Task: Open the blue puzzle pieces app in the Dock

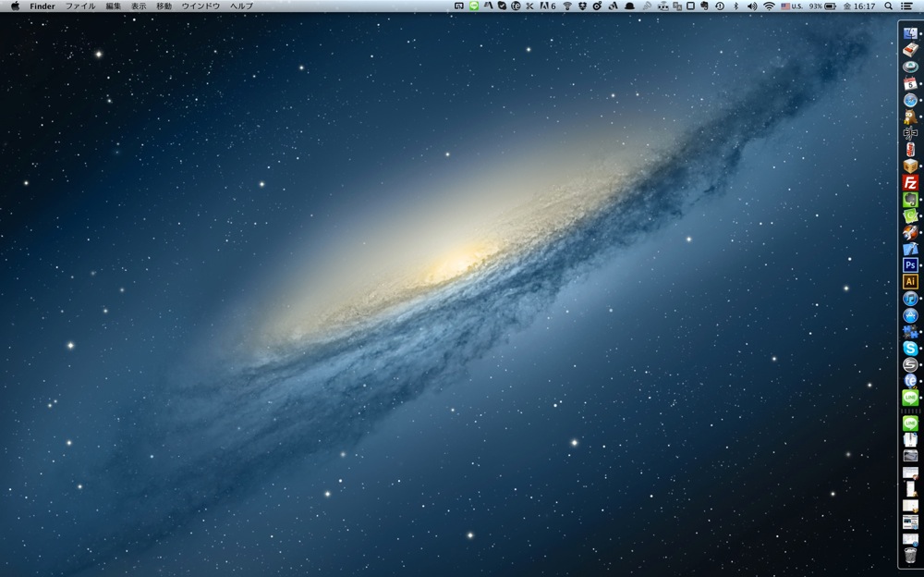Action: tap(910, 331)
